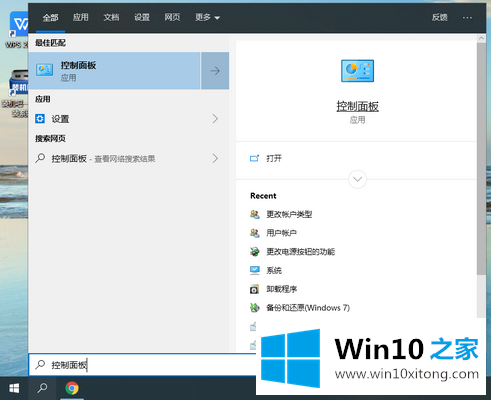Open recent item 备份和还原(Windows 7)
Screen dimensions: 491x400
coord(308,307)
